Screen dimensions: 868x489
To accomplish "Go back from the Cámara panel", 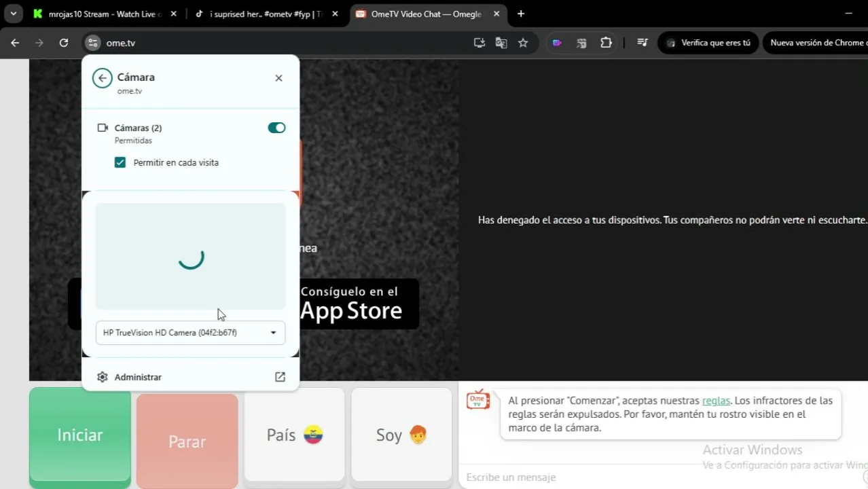I will pos(102,78).
